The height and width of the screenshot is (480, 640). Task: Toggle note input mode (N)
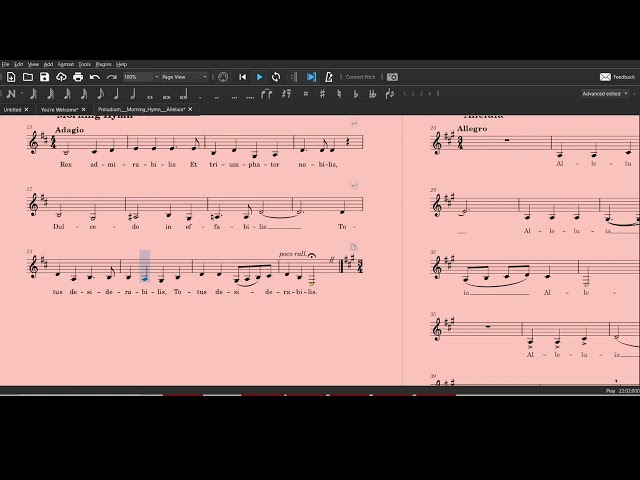tap(11, 94)
